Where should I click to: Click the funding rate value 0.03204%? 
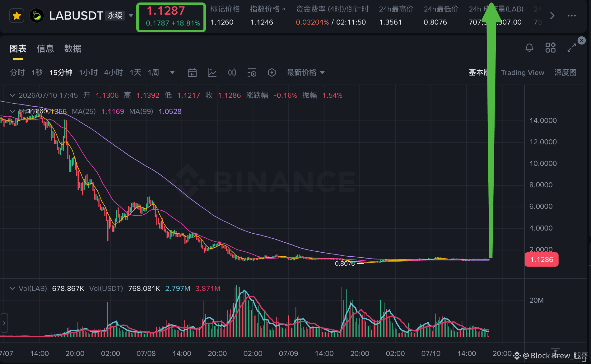click(x=312, y=22)
